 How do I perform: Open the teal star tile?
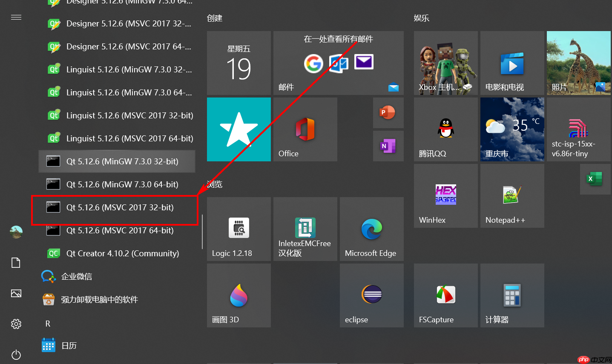[239, 129]
